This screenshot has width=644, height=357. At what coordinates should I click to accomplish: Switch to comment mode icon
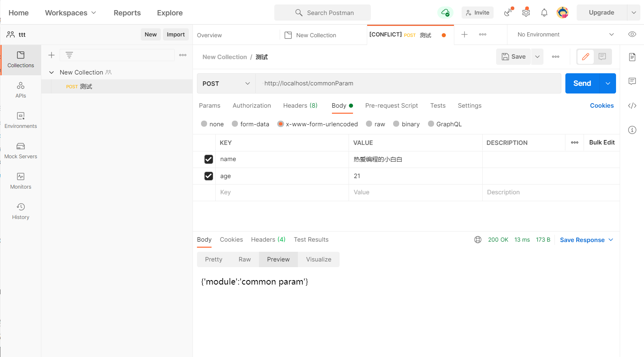coord(602,57)
